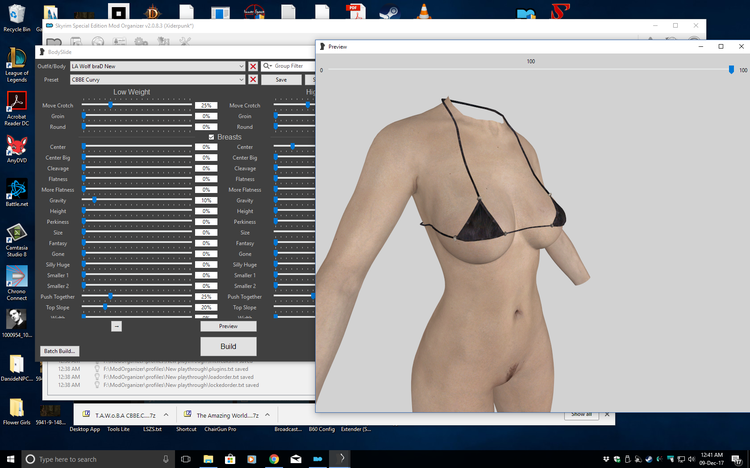Close the Chrome downloads bar
This screenshot has width=750, height=468.
607,414
